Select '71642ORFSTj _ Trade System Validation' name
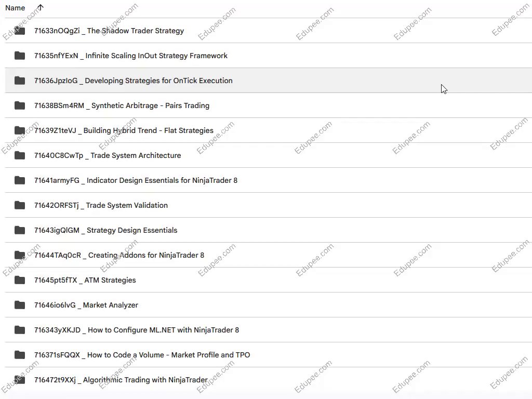 tap(101, 205)
